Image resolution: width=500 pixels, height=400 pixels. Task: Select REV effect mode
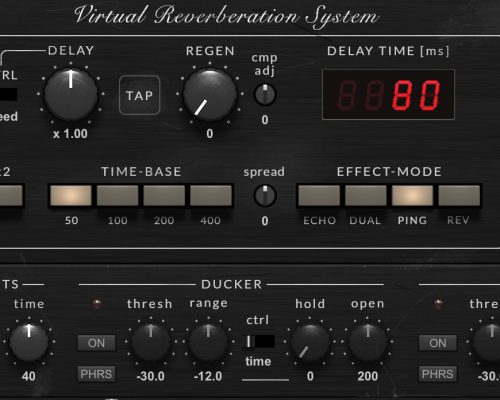tap(459, 196)
